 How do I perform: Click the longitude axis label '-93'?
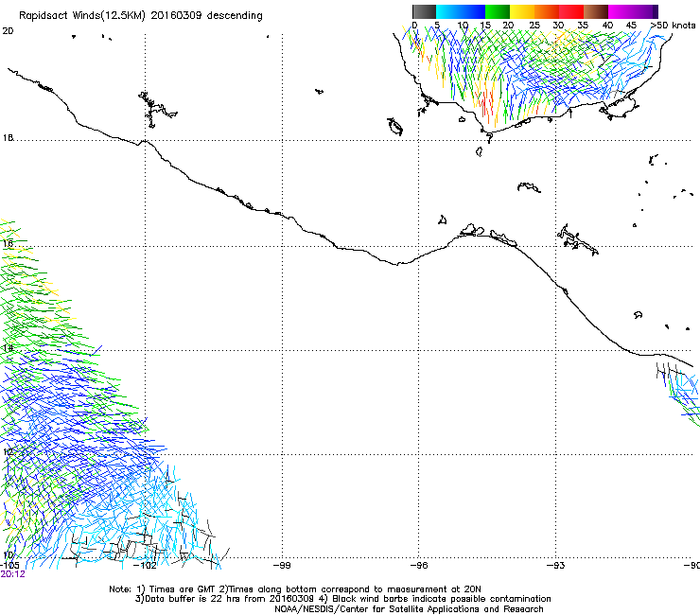click(556, 565)
